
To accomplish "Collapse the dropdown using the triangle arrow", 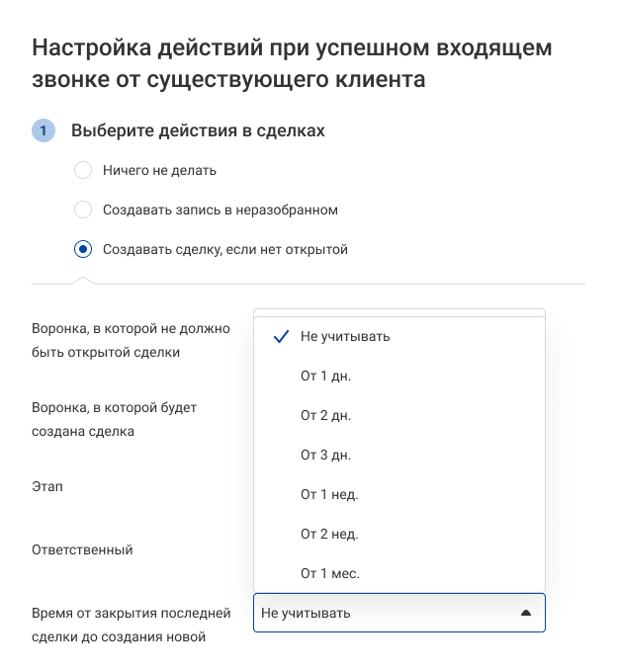I will (x=526, y=613).
